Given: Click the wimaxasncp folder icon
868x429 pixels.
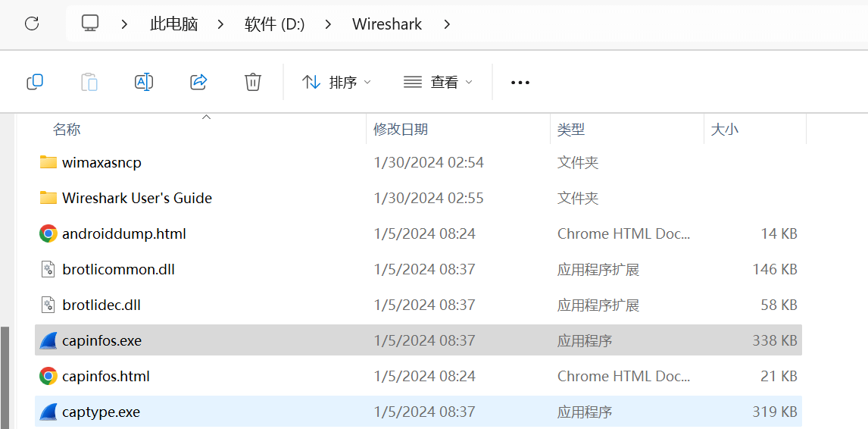Looking at the screenshot, I should tap(48, 162).
